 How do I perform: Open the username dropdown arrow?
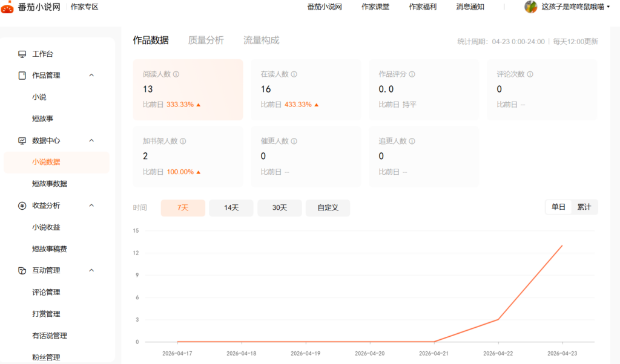coord(608,7)
